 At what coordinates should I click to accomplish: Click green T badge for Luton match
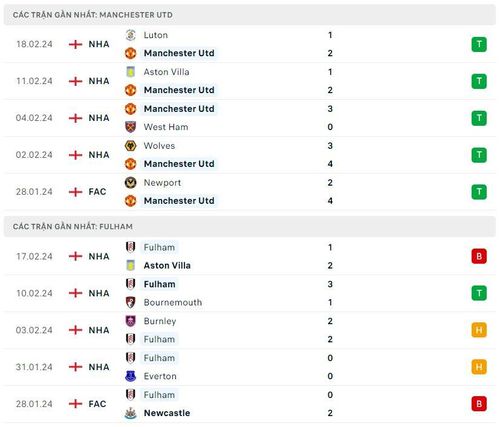pos(479,44)
